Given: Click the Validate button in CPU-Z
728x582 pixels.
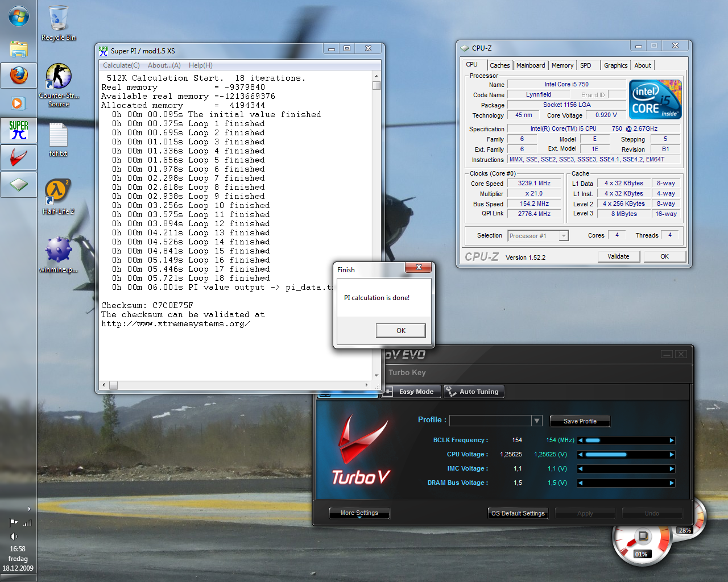Looking at the screenshot, I should coord(618,256).
